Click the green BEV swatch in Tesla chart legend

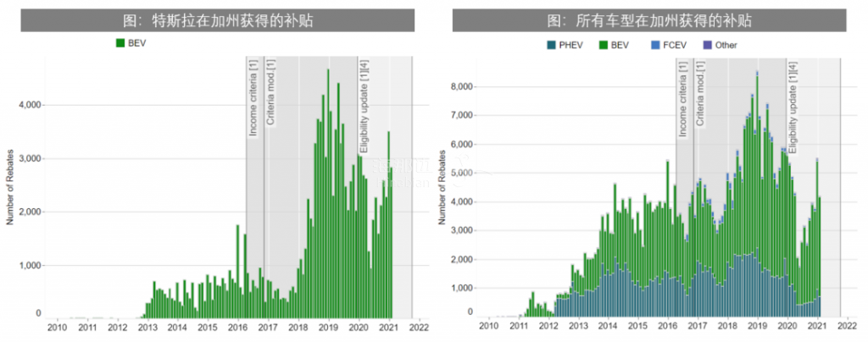(x=120, y=43)
